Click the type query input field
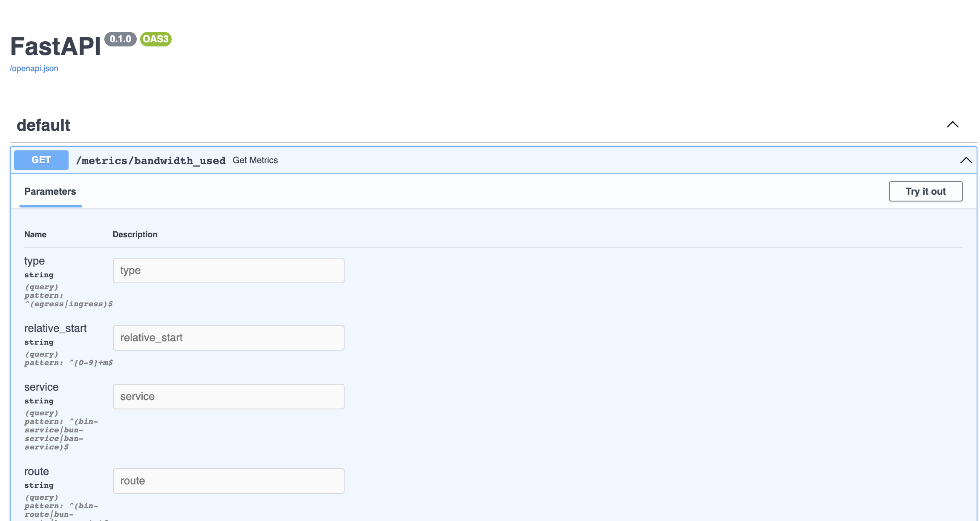 pos(229,270)
